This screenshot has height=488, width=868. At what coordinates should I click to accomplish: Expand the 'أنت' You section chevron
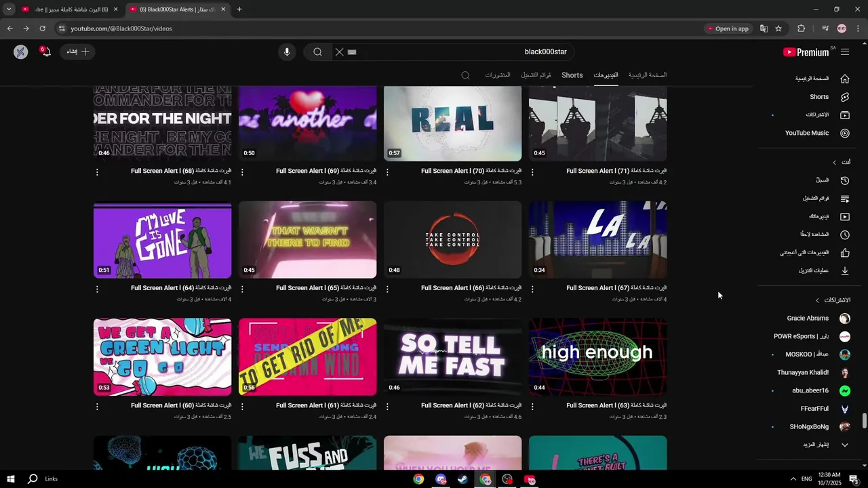pyautogui.click(x=835, y=162)
